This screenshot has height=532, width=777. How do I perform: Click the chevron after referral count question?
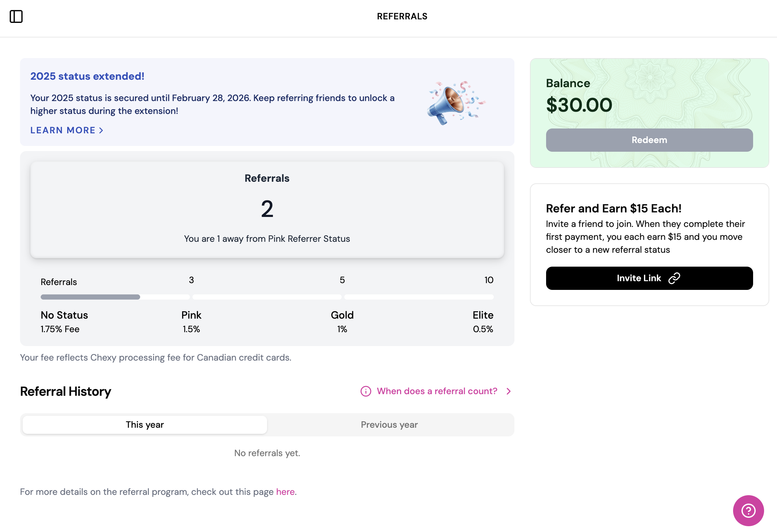[x=508, y=391]
